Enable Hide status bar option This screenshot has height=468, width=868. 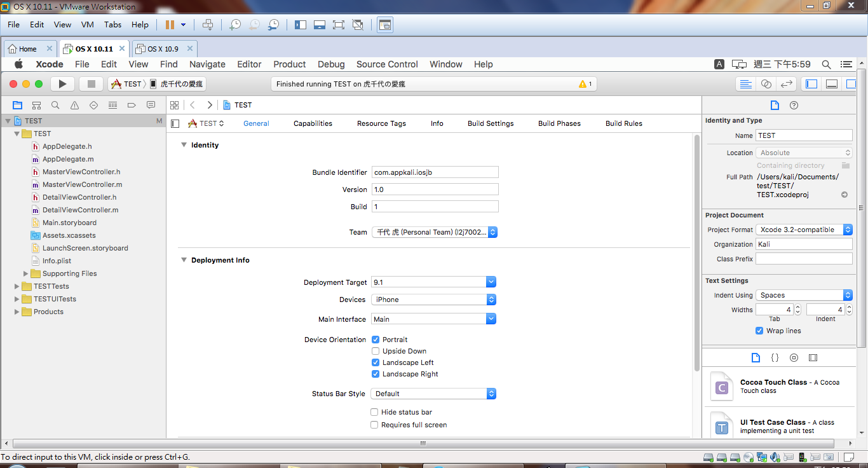[x=374, y=412]
